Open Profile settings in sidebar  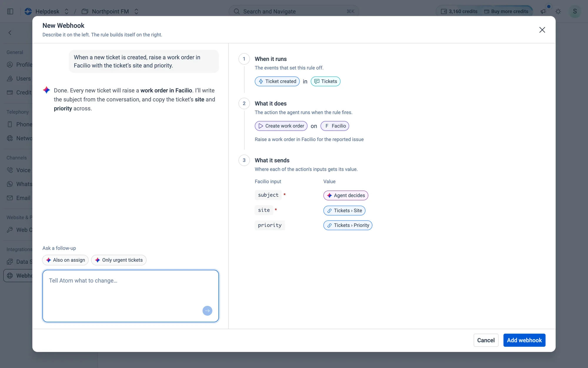click(x=19, y=64)
